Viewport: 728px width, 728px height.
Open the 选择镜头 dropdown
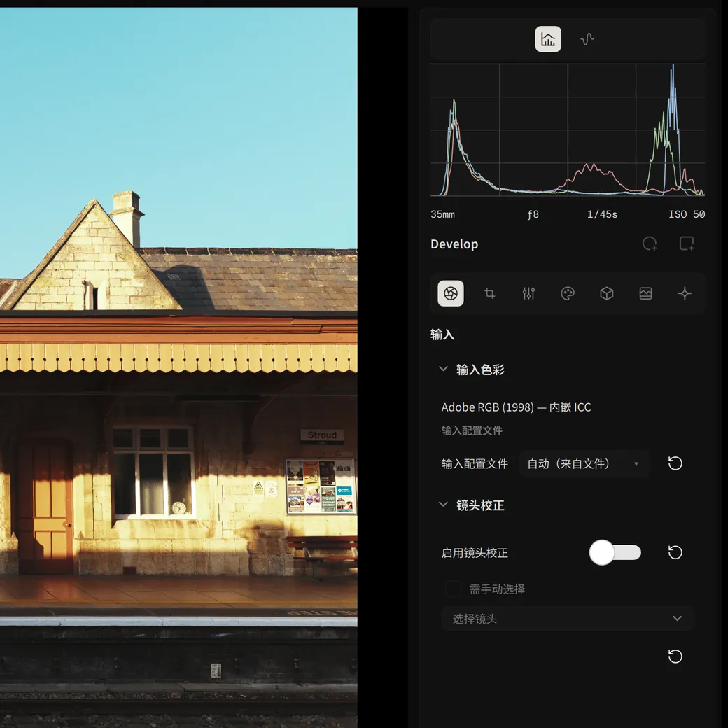(x=568, y=618)
